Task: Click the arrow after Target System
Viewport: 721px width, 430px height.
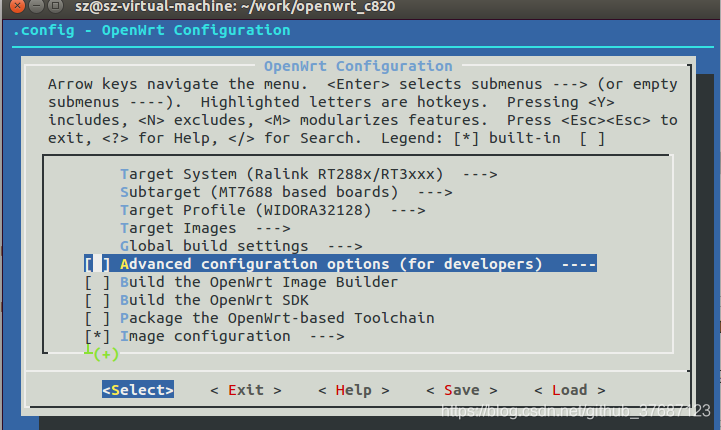Action: [x=480, y=175]
